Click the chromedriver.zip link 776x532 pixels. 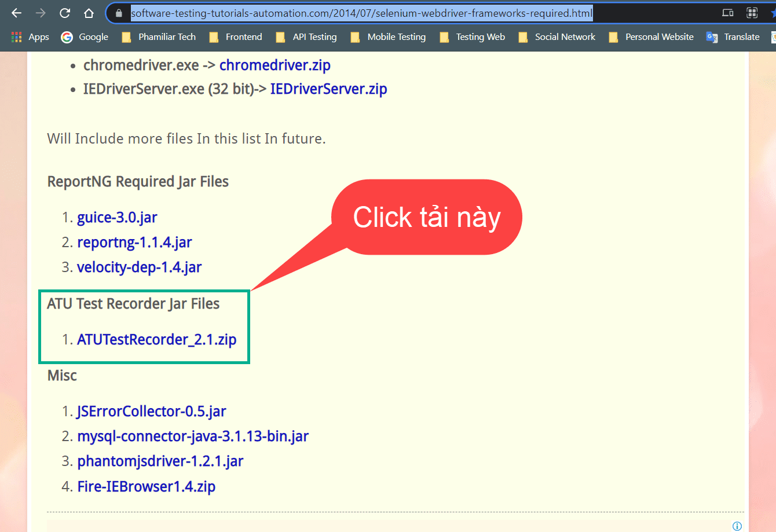pyautogui.click(x=274, y=65)
